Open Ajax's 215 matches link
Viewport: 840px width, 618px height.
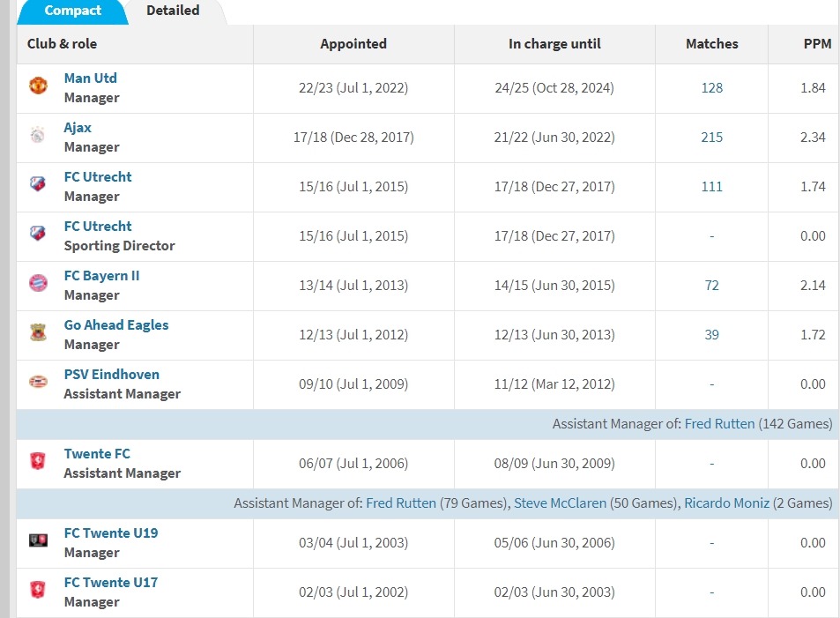(711, 138)
